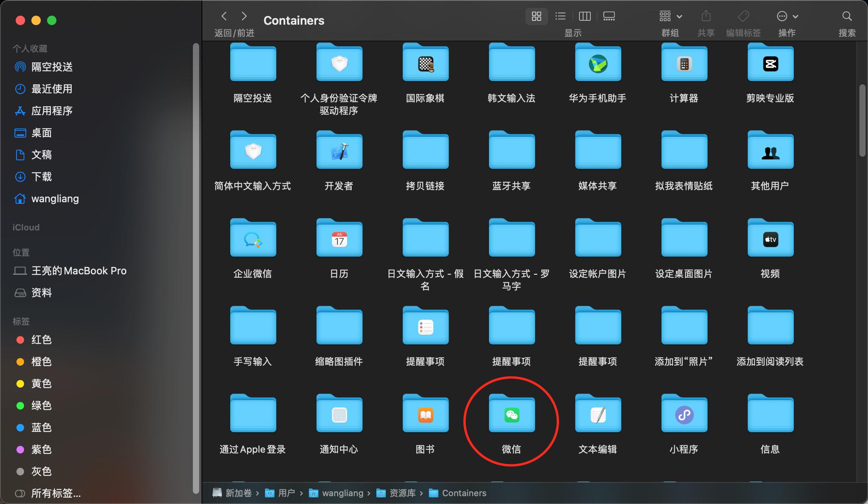Switch to list view
The height and width of the screenshot is (504, 868).
560,16
